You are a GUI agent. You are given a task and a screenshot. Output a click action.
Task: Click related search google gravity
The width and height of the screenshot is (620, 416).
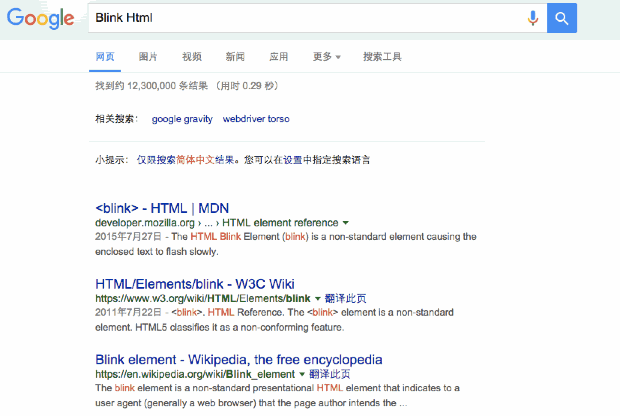coord(182,119)
